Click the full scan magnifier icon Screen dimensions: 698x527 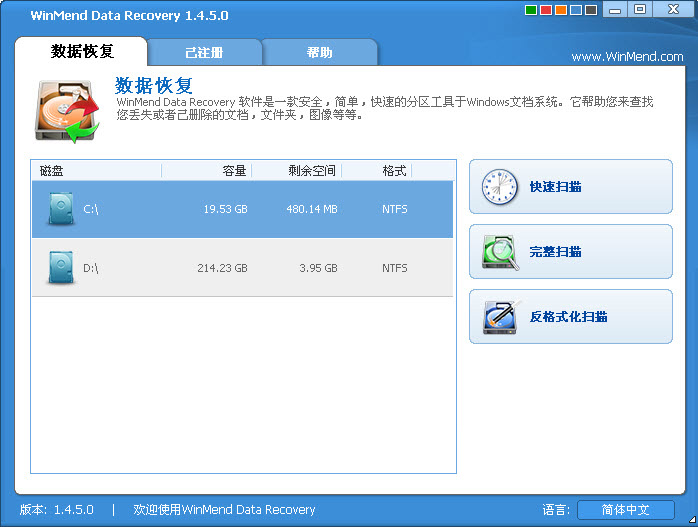click(x=499, y=252)
